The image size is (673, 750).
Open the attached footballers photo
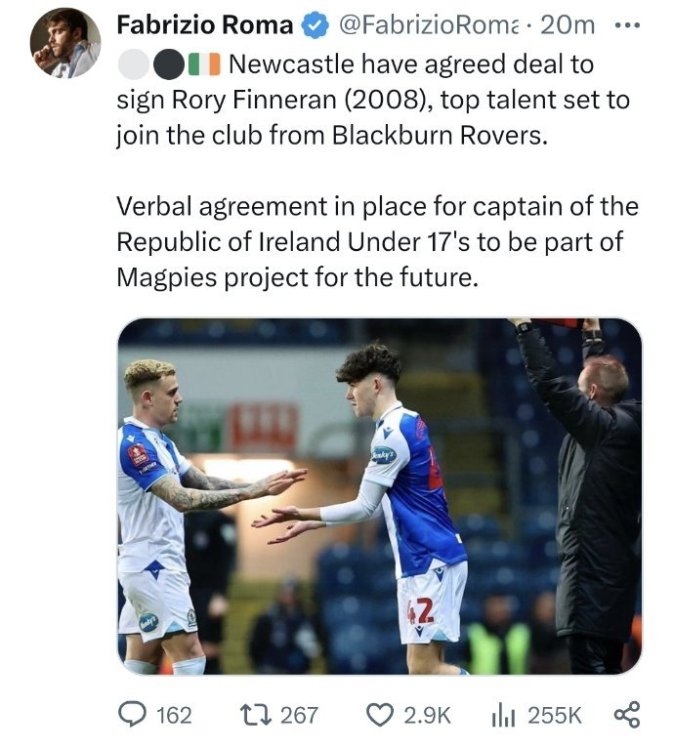pos(379,496)
